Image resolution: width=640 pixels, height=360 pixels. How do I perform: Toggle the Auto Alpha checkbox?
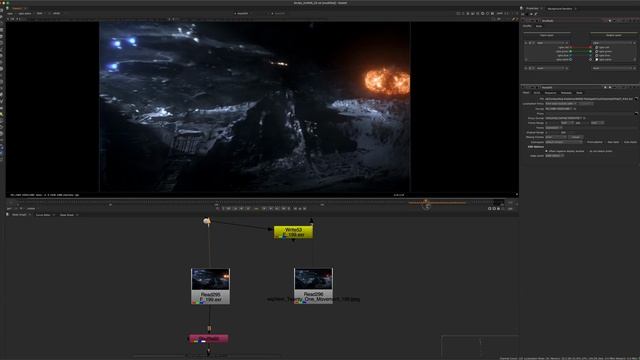(x=630, y=142)
